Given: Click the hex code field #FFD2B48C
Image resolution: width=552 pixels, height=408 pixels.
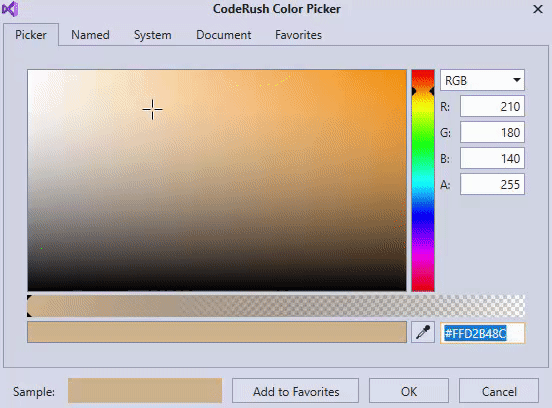Looking at the screenshot, I should pos(482,333).
